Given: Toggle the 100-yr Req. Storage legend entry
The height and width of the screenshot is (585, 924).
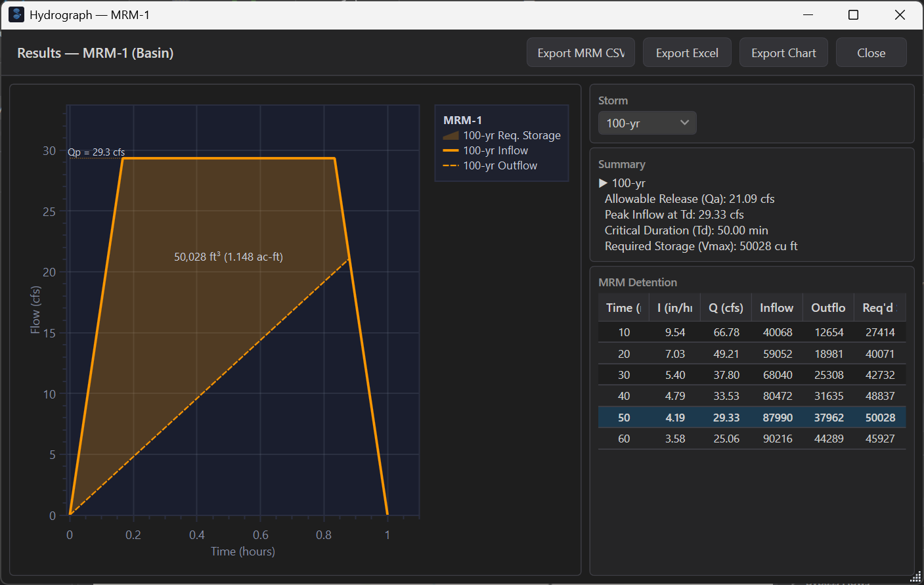Looking at the screenshot, I should pyautogui.click(x=512, y=135).
